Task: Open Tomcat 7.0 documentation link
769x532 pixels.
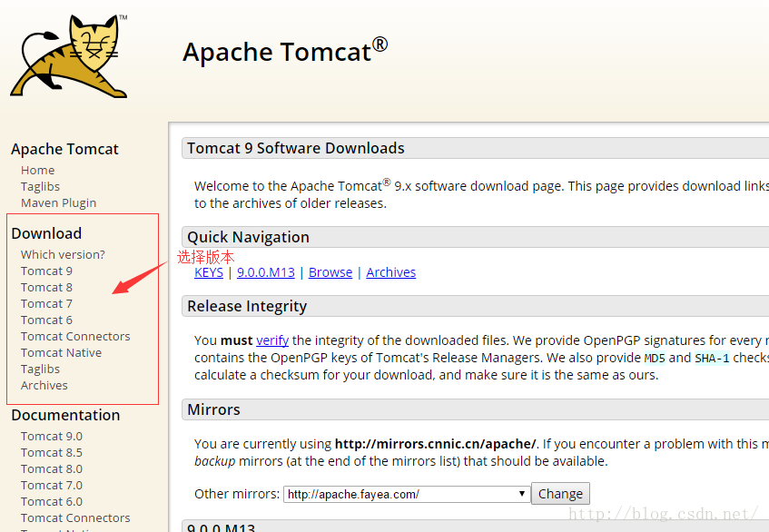Action: pyautogui.click(x=52, y=485)
